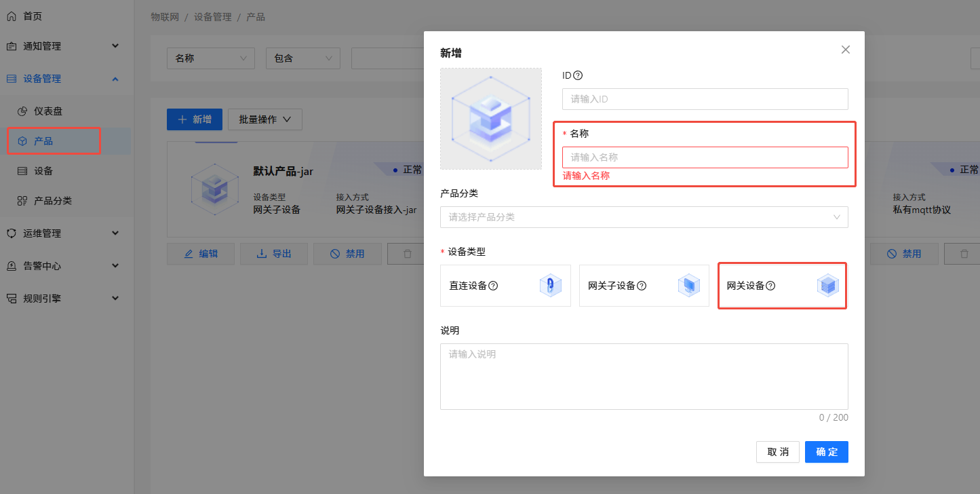The height and width of the screenshot is (494, 980).
Task: Click the 告警中心 sidebar icon
Action: click(12, 266)
